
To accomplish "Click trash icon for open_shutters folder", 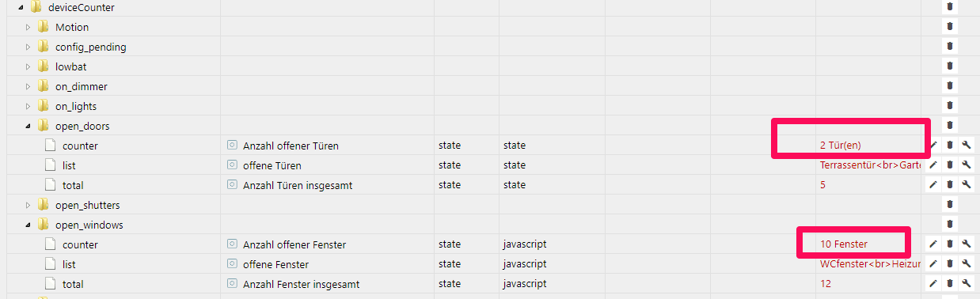I will coord(950,204).
